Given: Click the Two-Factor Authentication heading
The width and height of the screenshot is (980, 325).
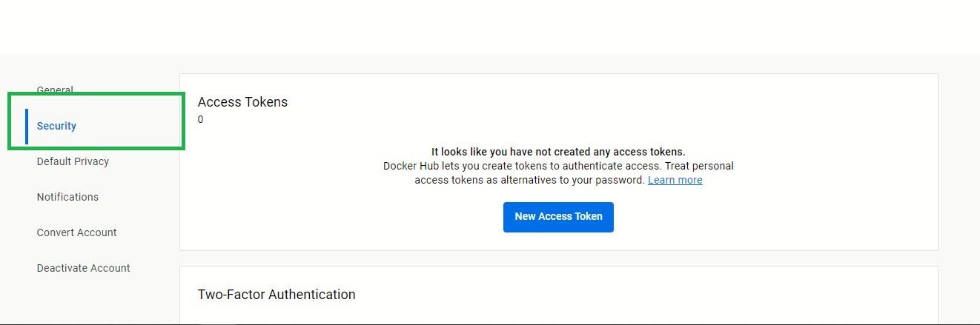Looking at the screenshot, I should 277,295.
